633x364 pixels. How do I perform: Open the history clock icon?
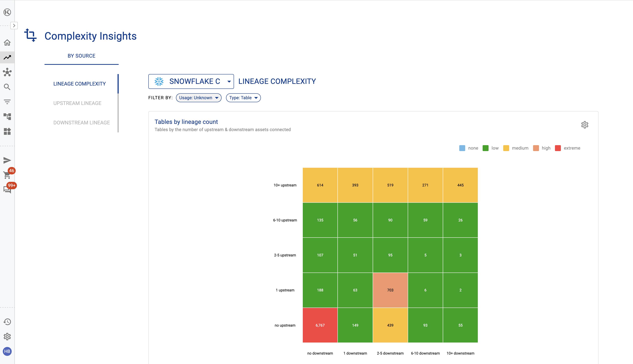click(x=7, y=322)
